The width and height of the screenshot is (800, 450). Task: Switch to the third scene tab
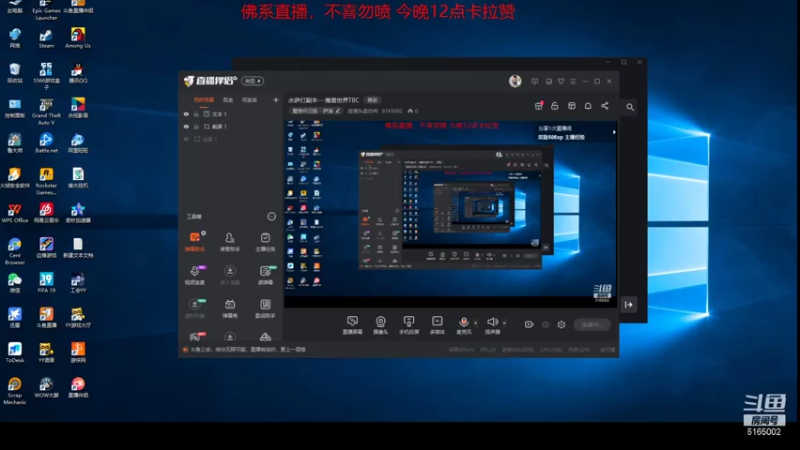pos(249,100)
